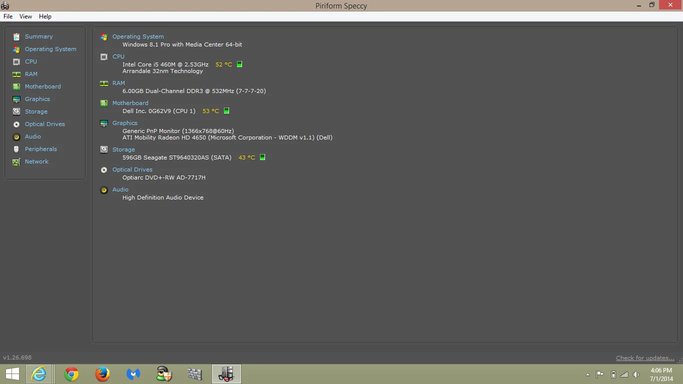Click ATI Mobility Radeon HD 4650 text
This screenshot has height=384, width=683.
tap(227, 138)
